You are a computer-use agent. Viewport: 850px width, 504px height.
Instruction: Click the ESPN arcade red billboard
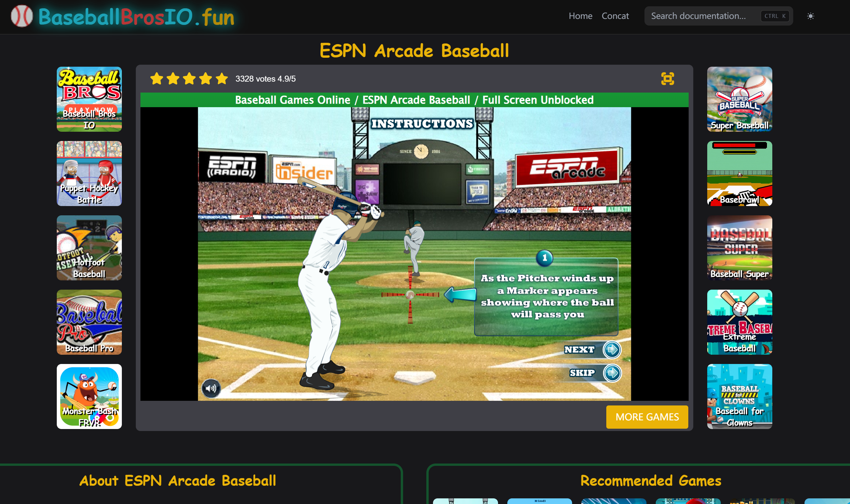pyautogui.click(x=567, y=168)
